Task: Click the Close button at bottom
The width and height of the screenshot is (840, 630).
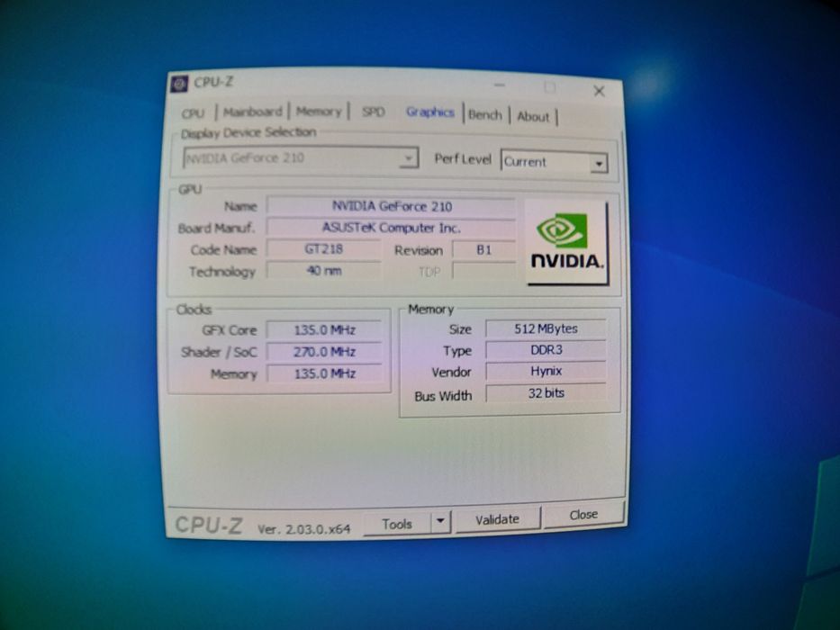Action: pos(583,515)
